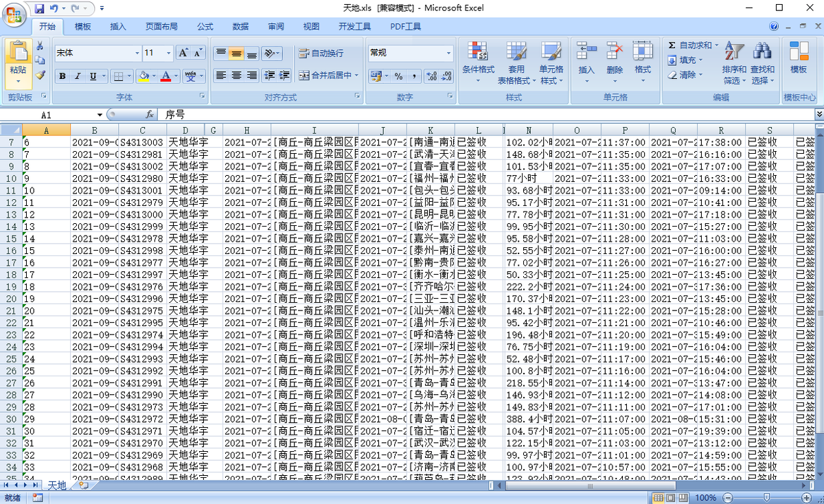The width and height of the screenshot is (824, 504).
Task: Increase cell indent
Action: (284, 76)
